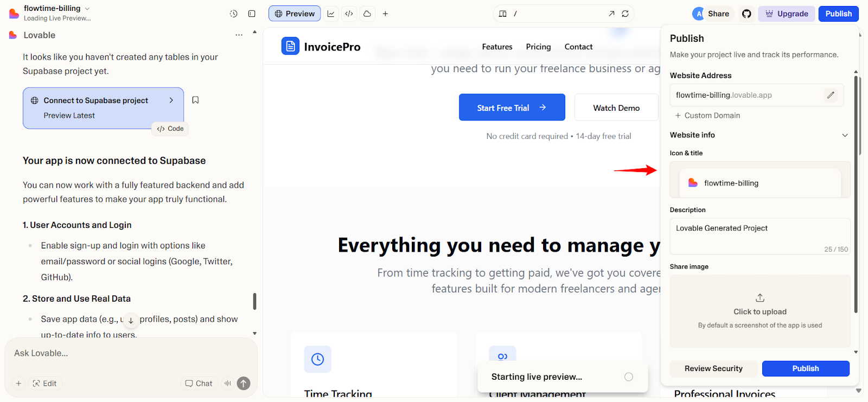Image resolution: width=868 pixels, height=402 pixels.
Task: Click the icon & title flowtime-billing field
Action: pyautogui.click(x=760, y=183)
